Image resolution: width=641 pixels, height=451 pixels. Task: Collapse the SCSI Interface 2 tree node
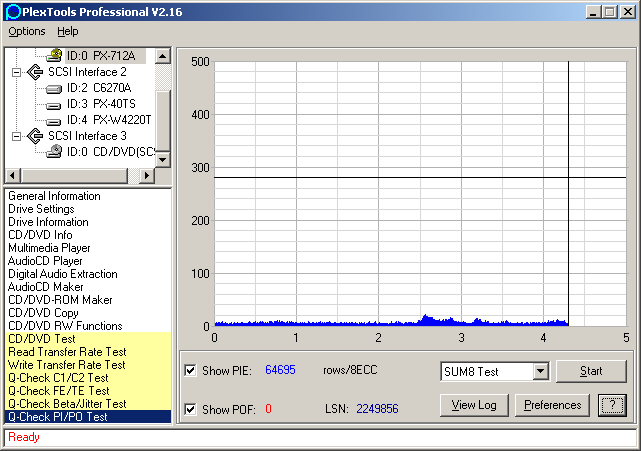click(x=16, y=72)
